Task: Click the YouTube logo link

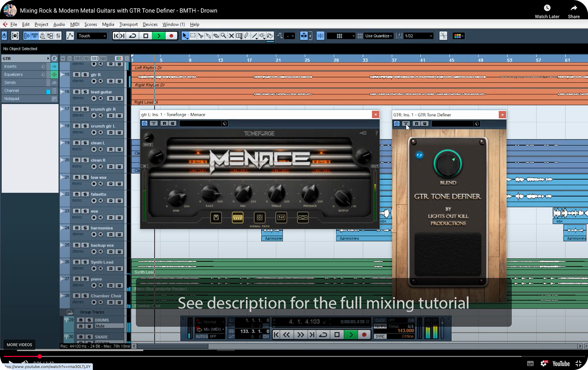Action: [x=561, y=364]
